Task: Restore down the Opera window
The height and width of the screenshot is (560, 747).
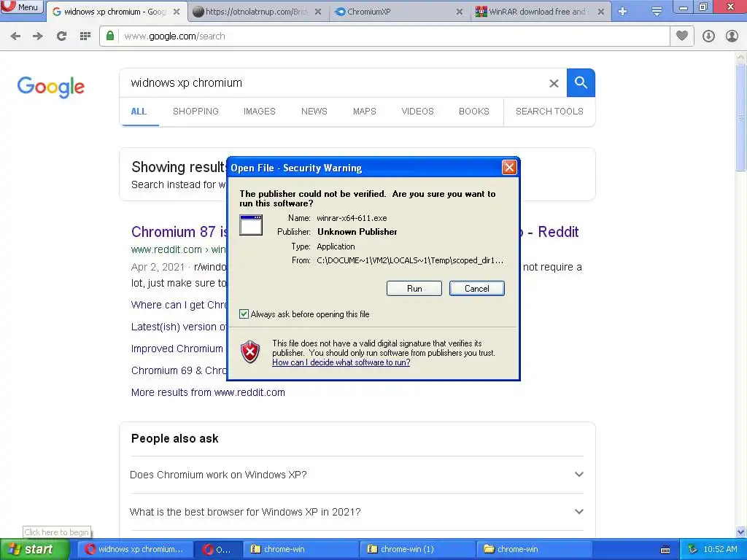Action: tap(703, 7)
